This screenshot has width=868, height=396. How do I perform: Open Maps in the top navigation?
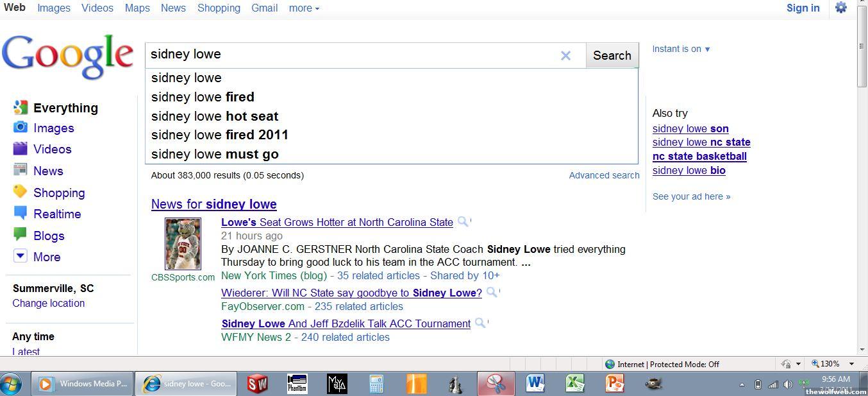(x=137, y=8)
